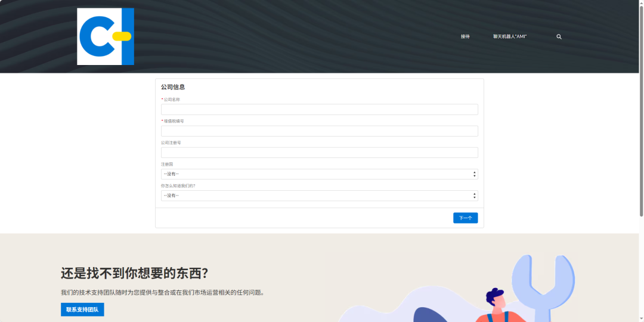Select the 公司注册号 input box
This screenshot has height=322, width=644.
319,153
